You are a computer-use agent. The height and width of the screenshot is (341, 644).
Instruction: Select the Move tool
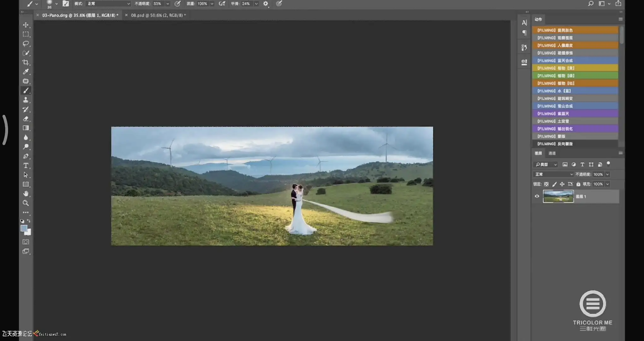[x=26, y=25]
